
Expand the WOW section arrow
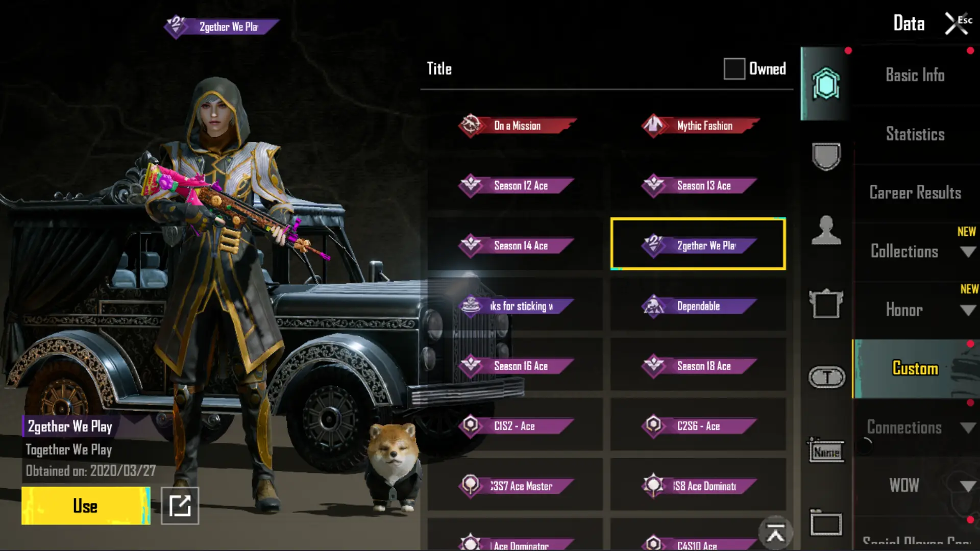(x=968, y=486)
